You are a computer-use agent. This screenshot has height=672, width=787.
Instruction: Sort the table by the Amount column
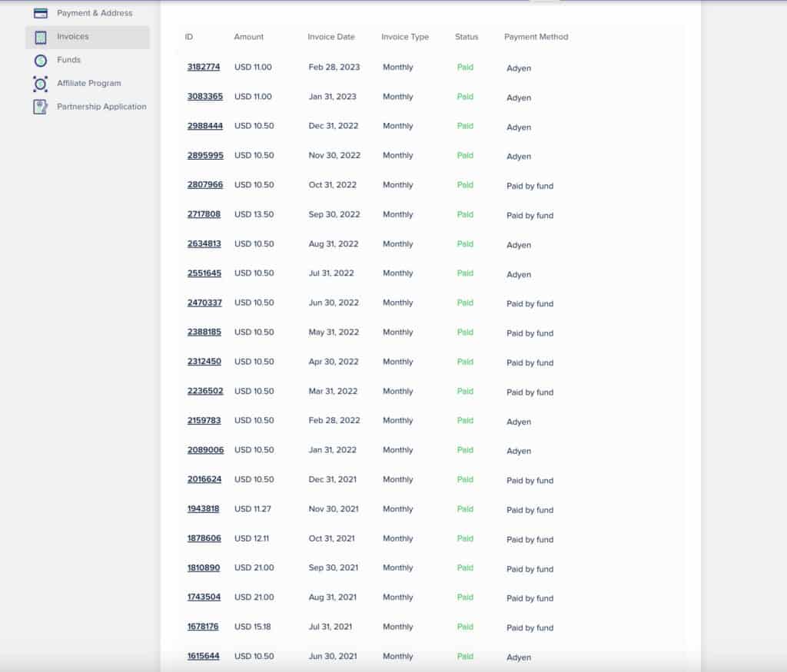(x=248, y=36)
